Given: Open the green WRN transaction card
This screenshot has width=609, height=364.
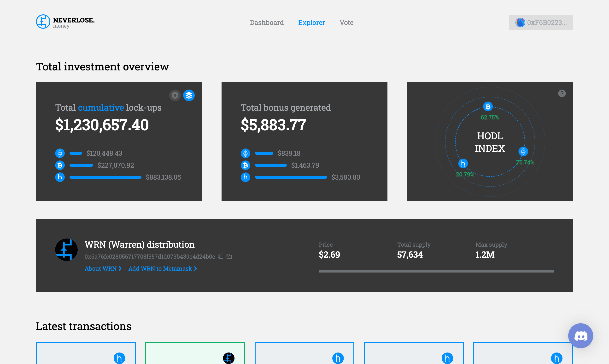Looking at the screenshot, I should click(195, 353).
